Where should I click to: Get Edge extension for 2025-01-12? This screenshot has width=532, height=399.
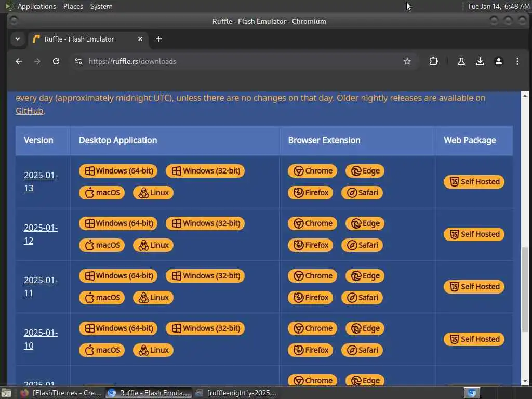[x=365, y=223]
